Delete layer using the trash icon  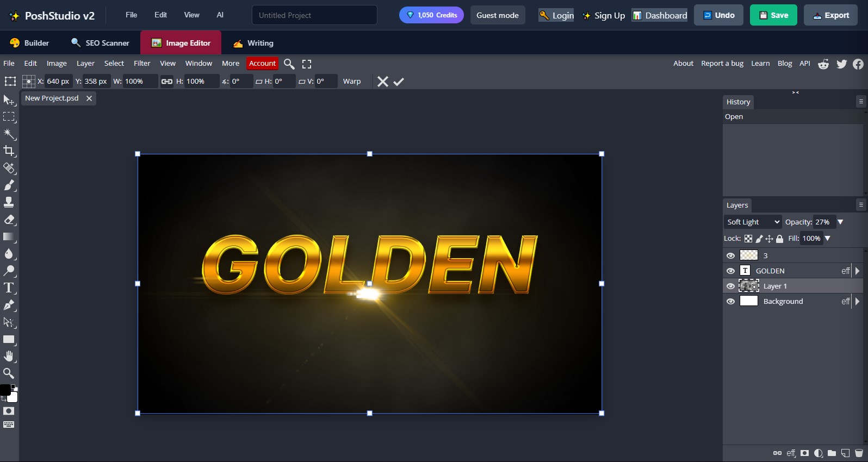coord(859,453)
